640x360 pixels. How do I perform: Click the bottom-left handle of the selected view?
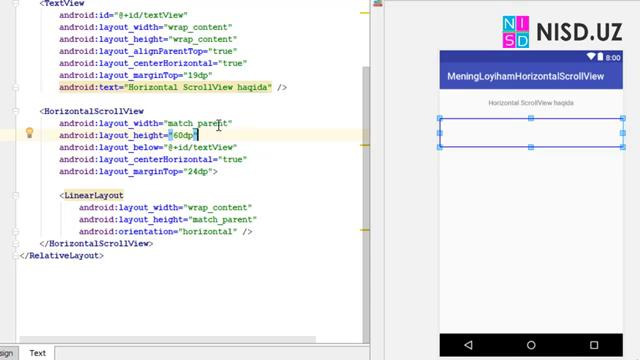pos(440,147)
